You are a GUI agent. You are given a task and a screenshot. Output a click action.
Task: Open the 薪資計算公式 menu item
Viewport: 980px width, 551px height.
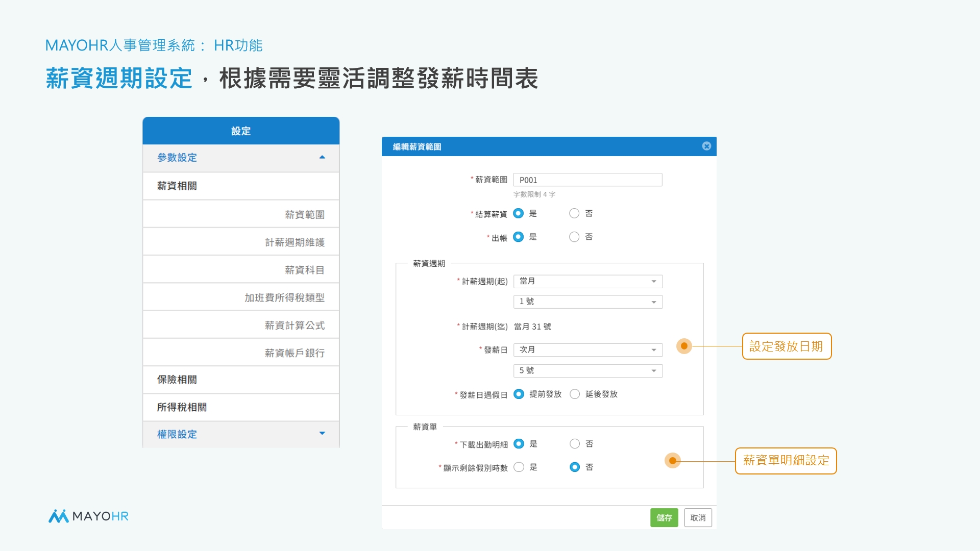[241, 325]
